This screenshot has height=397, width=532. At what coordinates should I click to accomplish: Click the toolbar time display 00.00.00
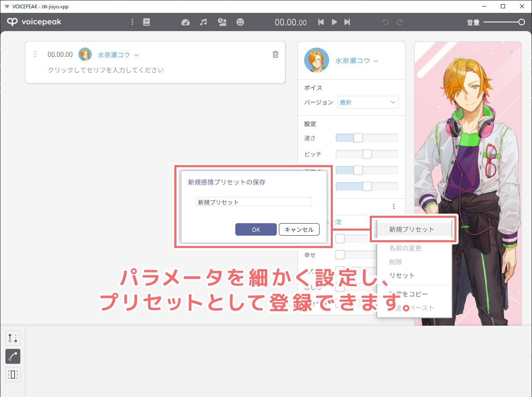click(291, 22)
